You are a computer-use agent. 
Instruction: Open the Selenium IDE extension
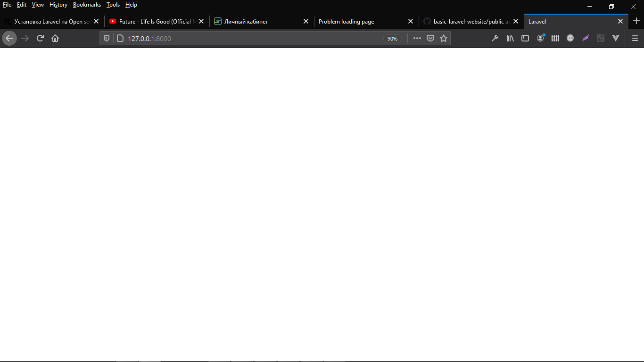pos(601,38)
